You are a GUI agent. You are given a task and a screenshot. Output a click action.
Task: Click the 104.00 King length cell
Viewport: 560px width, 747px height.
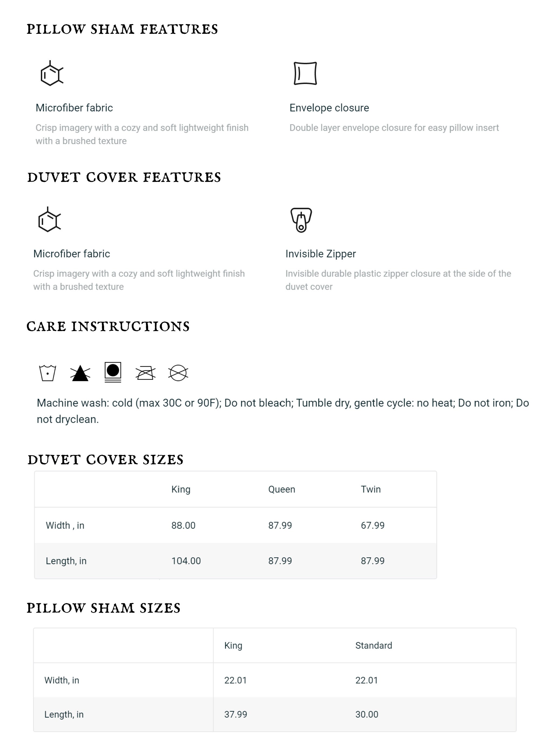pyautogui.click(x=186, y=561)
